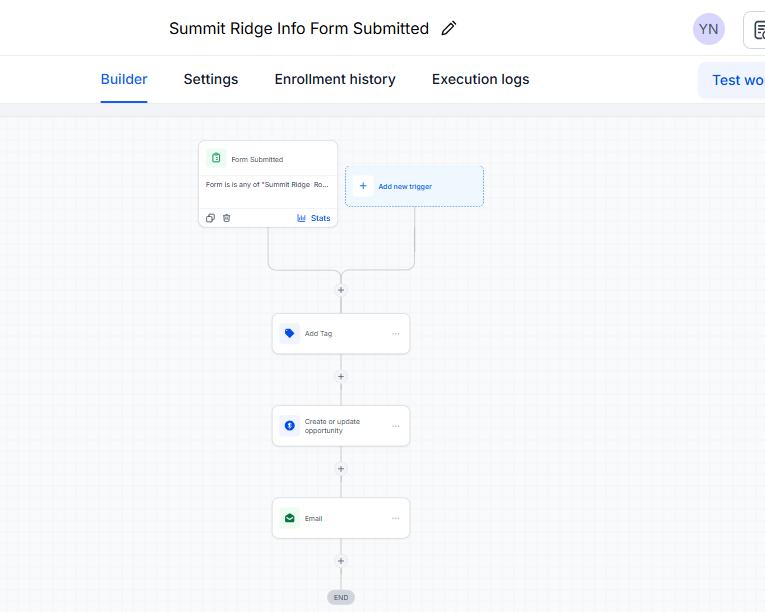Open the Execution logs tab
The width and height of the screenshot is (765, 612).
[481, 79]
